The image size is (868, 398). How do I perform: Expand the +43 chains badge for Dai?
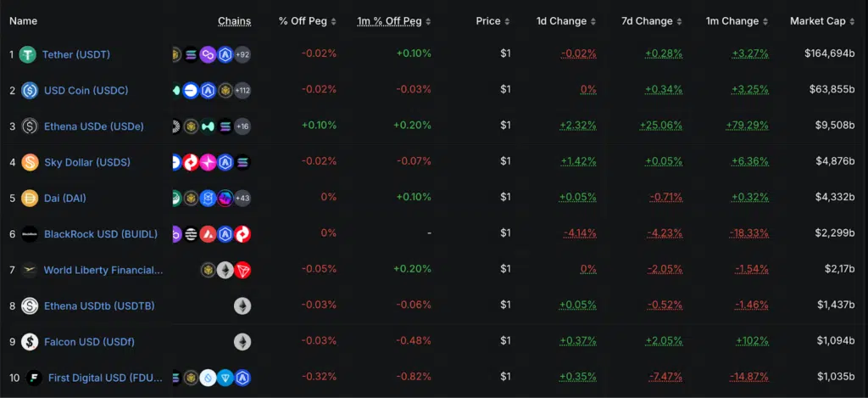point(242,198)
